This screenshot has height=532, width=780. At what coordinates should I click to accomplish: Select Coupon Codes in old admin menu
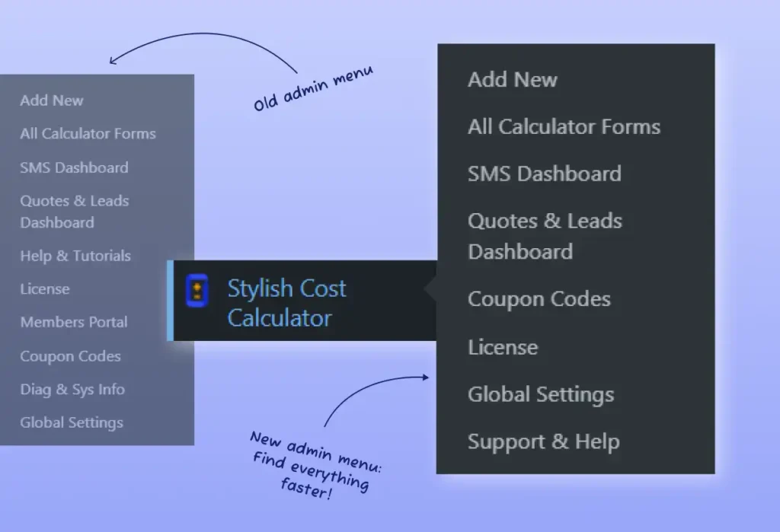coord(70,356)
